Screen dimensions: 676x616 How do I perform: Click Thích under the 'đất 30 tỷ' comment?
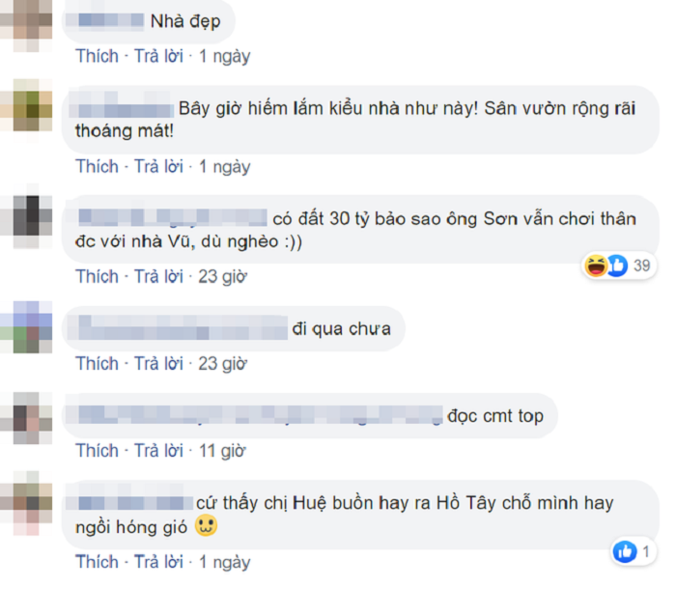pyautogui.click(x=97, y=276)
